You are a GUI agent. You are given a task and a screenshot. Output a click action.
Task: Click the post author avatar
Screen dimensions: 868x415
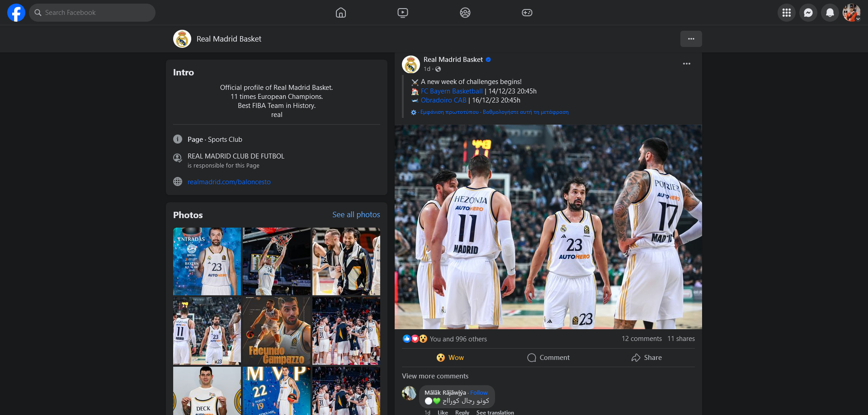tap(411, 65)
